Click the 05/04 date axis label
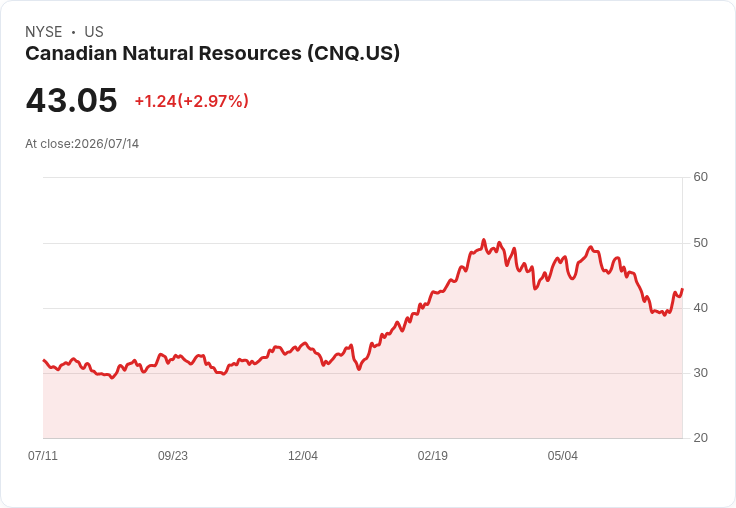Viewport: 736px width, 508px height. [x=562, y=456]
